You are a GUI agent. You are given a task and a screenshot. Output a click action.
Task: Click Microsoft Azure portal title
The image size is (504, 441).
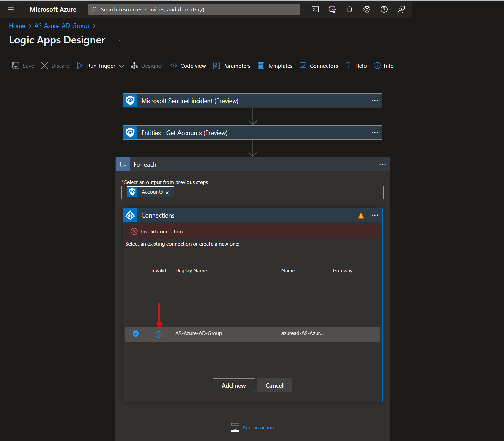(53, 9)
